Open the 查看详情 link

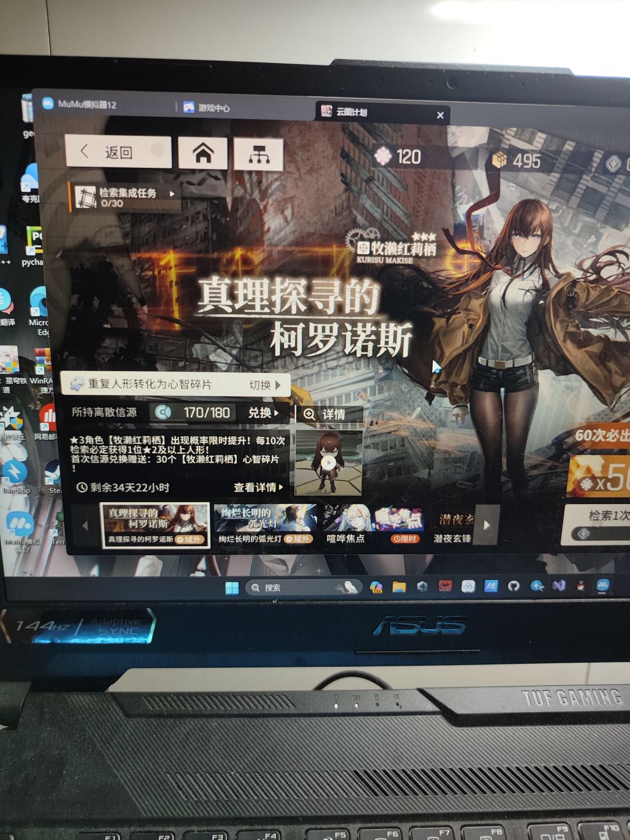click(x=258, y=487)
